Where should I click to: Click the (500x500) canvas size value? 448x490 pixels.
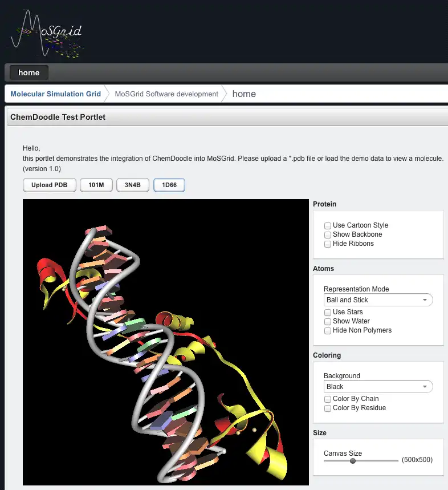point(417,460)
